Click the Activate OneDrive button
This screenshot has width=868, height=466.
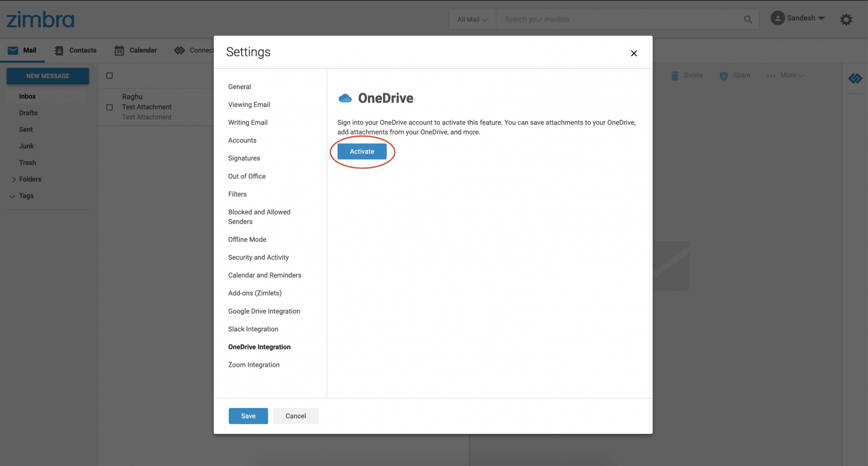click(x=362, y=151)
